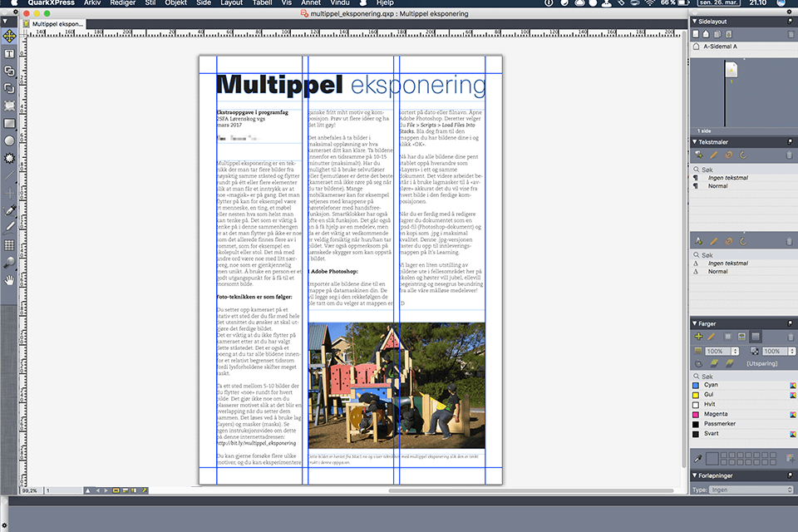
Task: Toggle background color mode in Farger panel
Action: (756, 337)
